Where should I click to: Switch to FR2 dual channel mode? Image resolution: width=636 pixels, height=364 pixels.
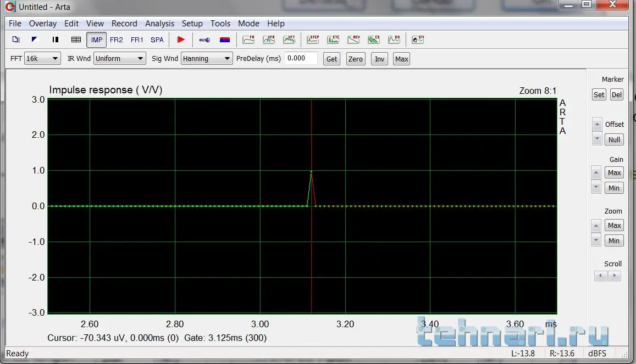click(117, 40)
